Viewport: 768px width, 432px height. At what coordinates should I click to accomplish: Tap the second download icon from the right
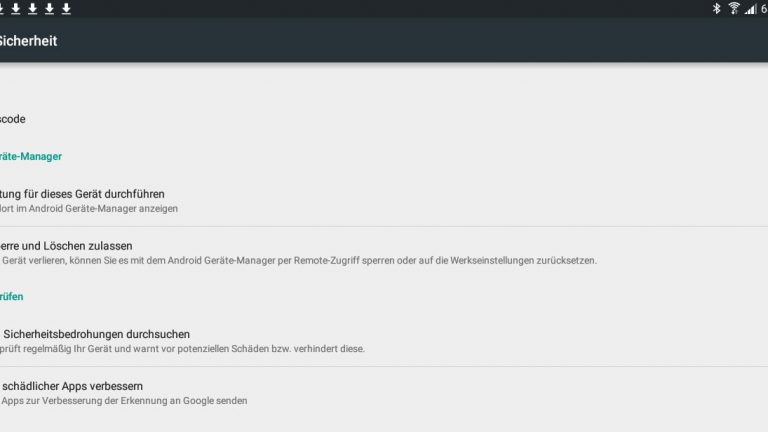(50, 9)
